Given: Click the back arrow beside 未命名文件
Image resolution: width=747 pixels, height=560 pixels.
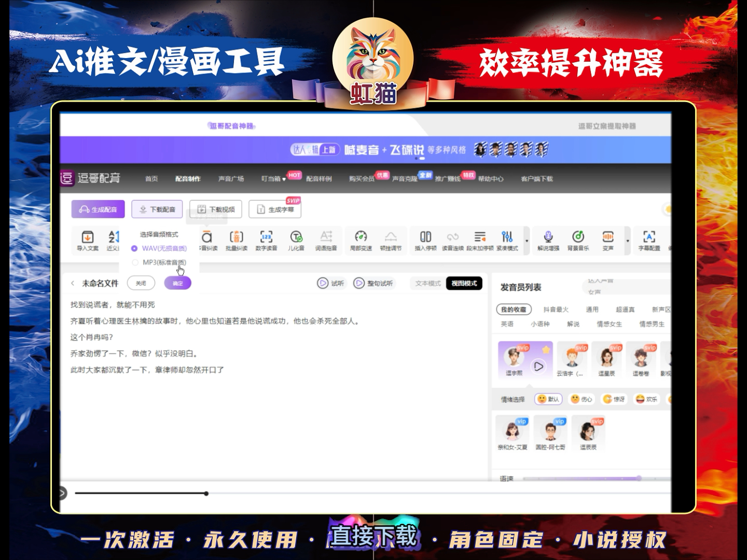Looking at the screenshot, I should click(73, 283).
